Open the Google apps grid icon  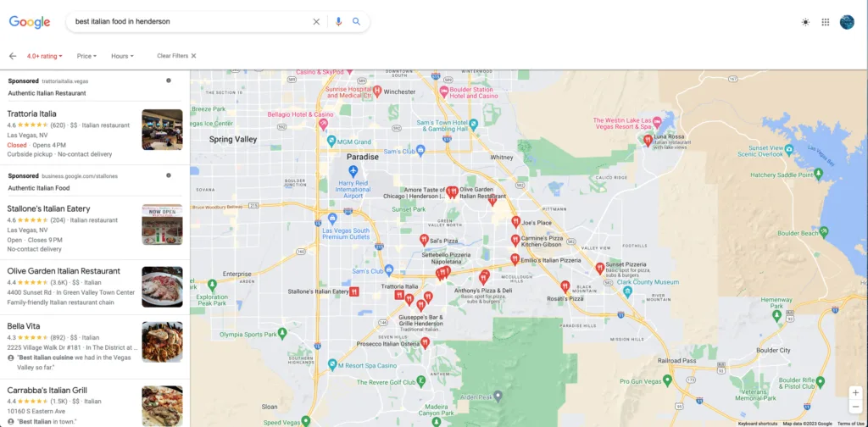tap(826, 22)
